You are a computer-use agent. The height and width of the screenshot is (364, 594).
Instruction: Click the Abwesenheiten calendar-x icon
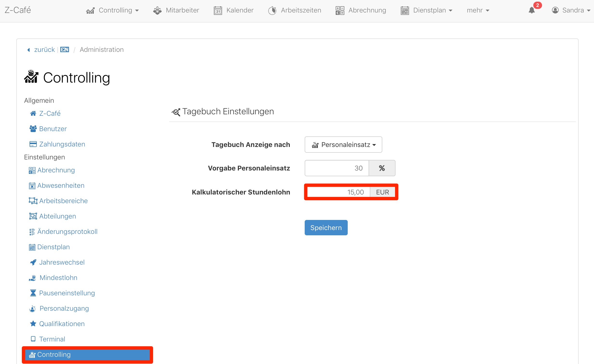tap(32, 186)
